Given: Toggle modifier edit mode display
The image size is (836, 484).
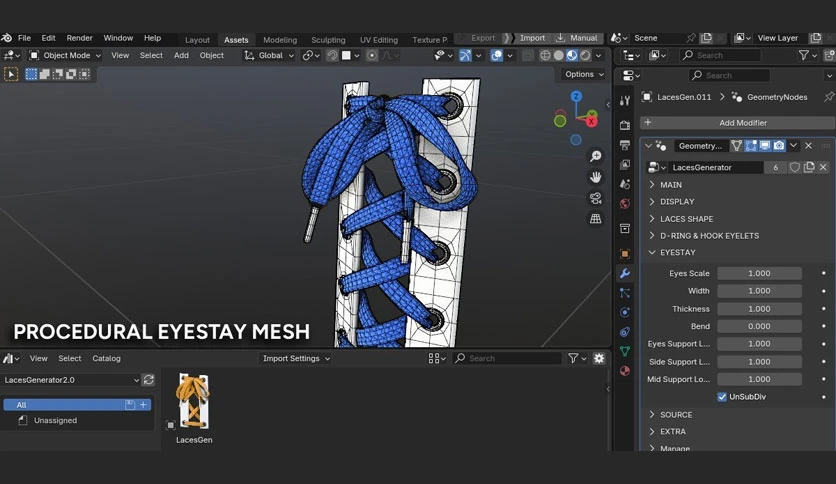Looking at the screenshot, I should point(751,146).
